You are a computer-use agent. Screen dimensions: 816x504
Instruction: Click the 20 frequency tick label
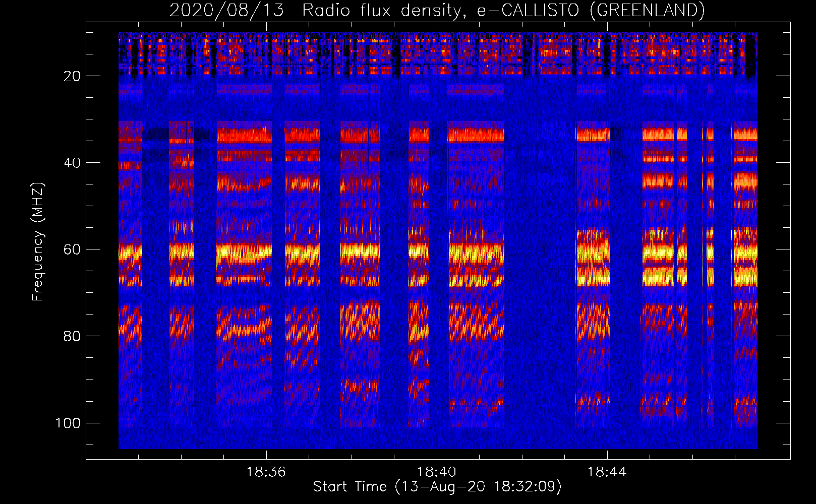pyautogui.click(x=72, y=76)
